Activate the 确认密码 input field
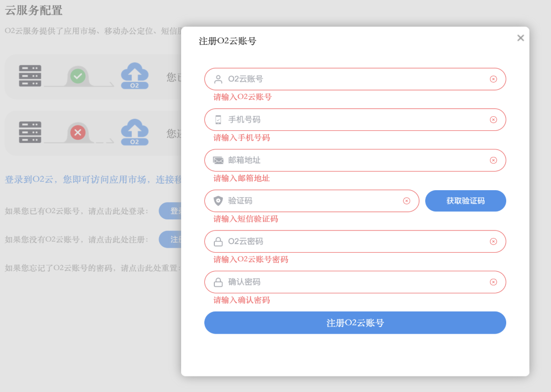Image resolution: width=551 pixels, height=392 pixels. click(352, 282)
